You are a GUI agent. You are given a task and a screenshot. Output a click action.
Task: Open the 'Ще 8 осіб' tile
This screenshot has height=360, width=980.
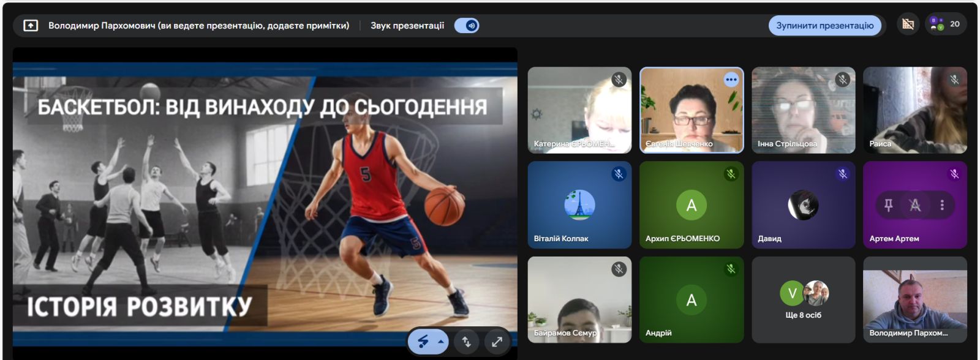[803, 300]
